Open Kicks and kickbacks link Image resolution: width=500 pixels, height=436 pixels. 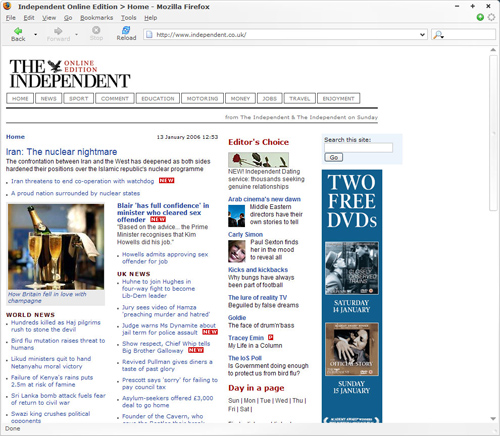pos(258,270)
